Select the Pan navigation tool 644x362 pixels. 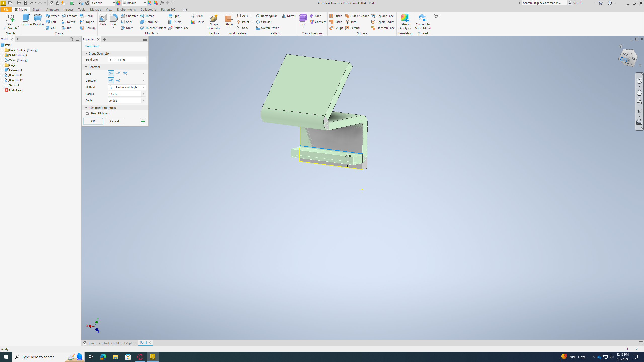(639, 92)
